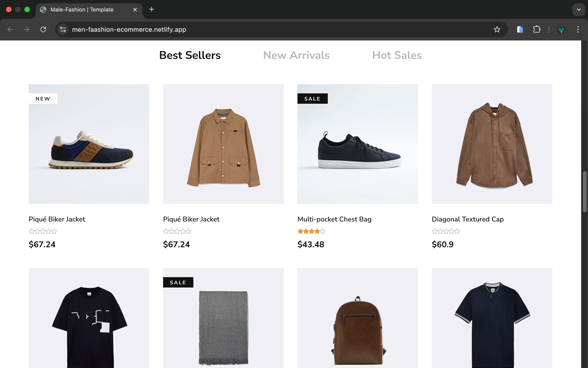Image resolution: width=588 pixels, height=368 pixels.
Task: Click the empty star rating below the tan jacket's title
Action: (x=177, y=231)
